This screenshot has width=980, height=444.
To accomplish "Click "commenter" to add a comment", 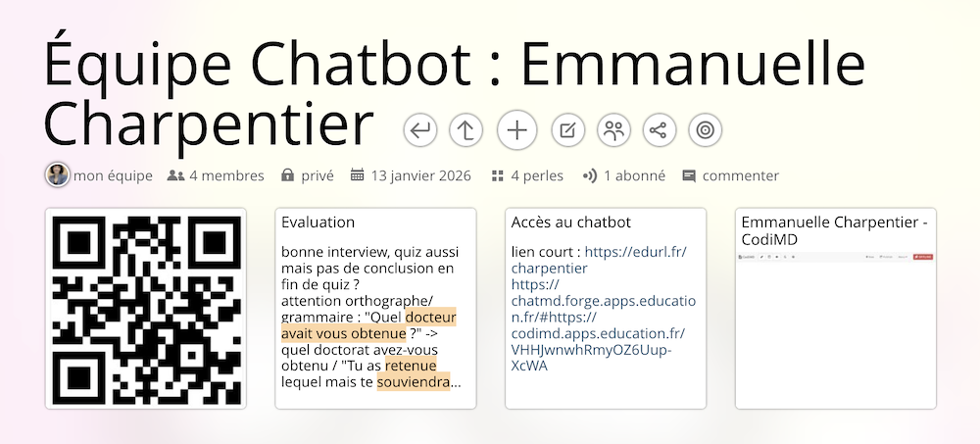I will [731, 176].
